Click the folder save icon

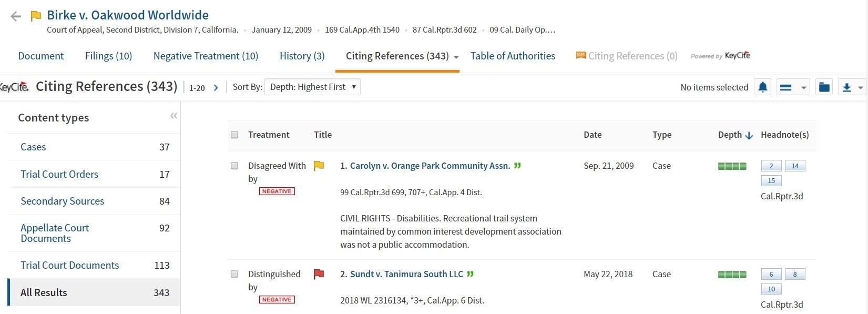(x=824, y=87)
